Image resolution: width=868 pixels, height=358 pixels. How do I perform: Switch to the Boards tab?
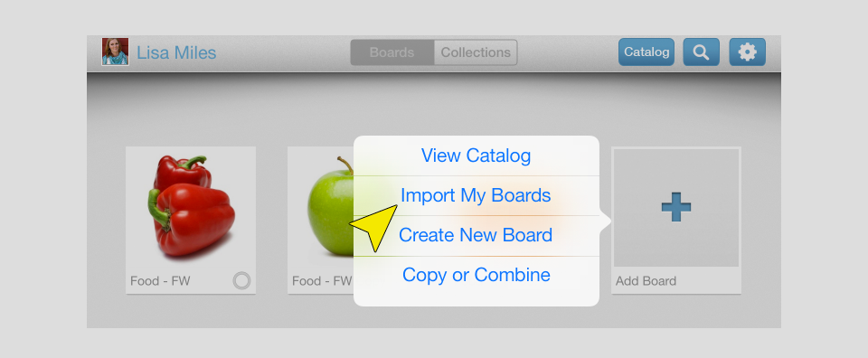(x=392, y=52)
